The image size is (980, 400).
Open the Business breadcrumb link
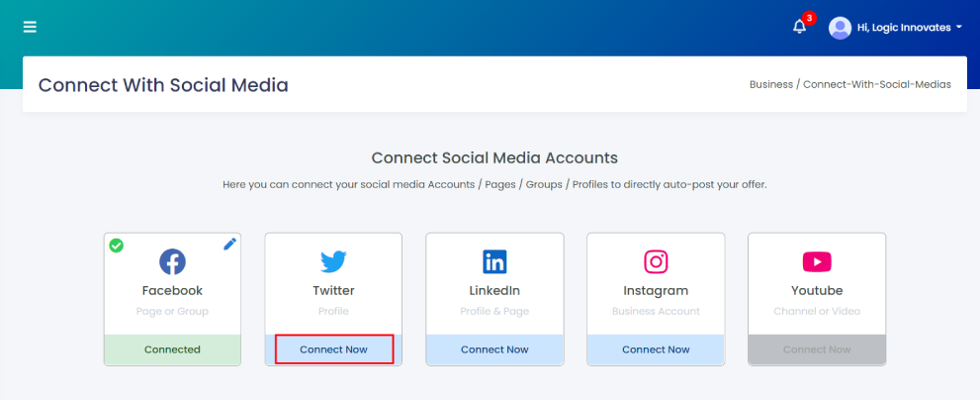771,84
